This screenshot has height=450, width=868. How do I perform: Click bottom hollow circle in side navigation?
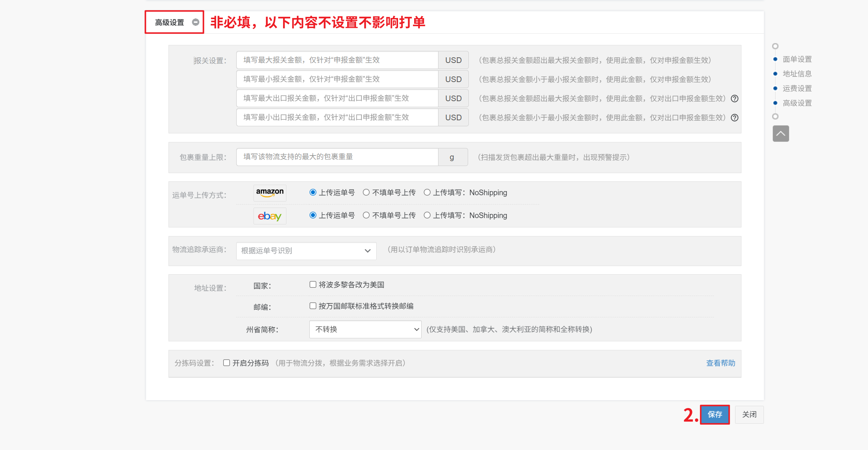(x=775, y=117)
